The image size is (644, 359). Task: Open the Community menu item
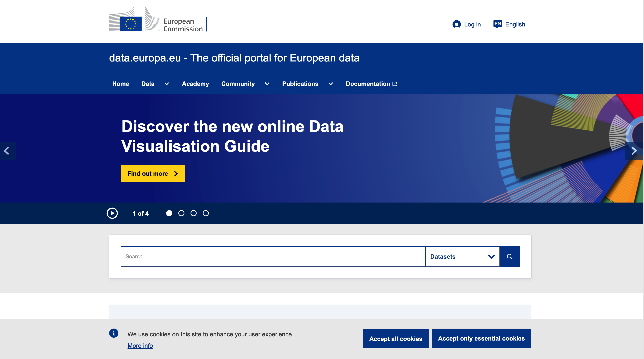coord(238,84)
